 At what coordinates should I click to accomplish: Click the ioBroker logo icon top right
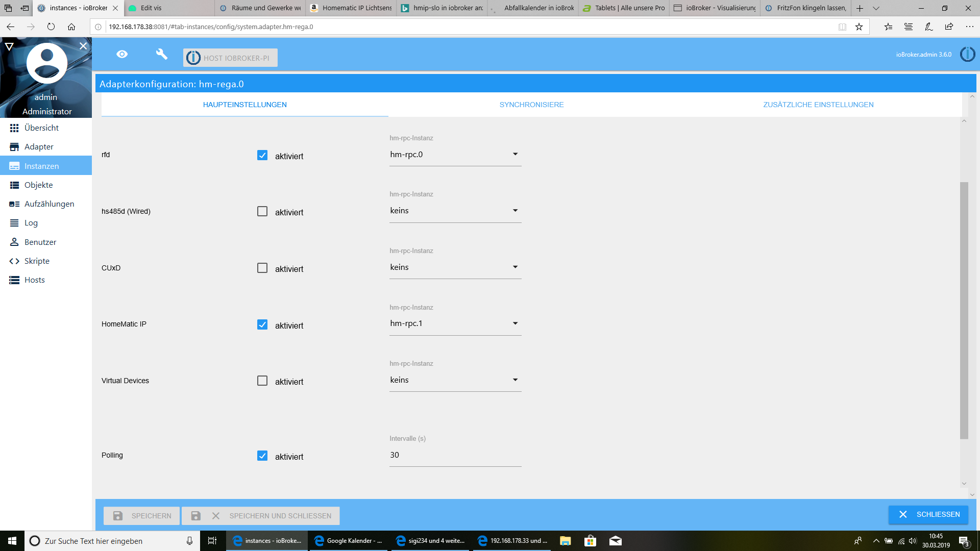[x=967, y=54]
